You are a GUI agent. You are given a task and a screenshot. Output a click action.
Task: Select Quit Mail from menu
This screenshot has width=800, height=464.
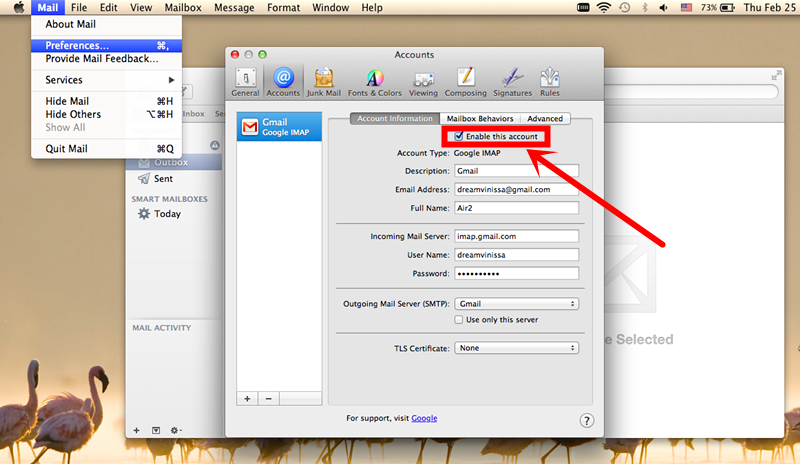pyautogui.click(x=106, y=149)
